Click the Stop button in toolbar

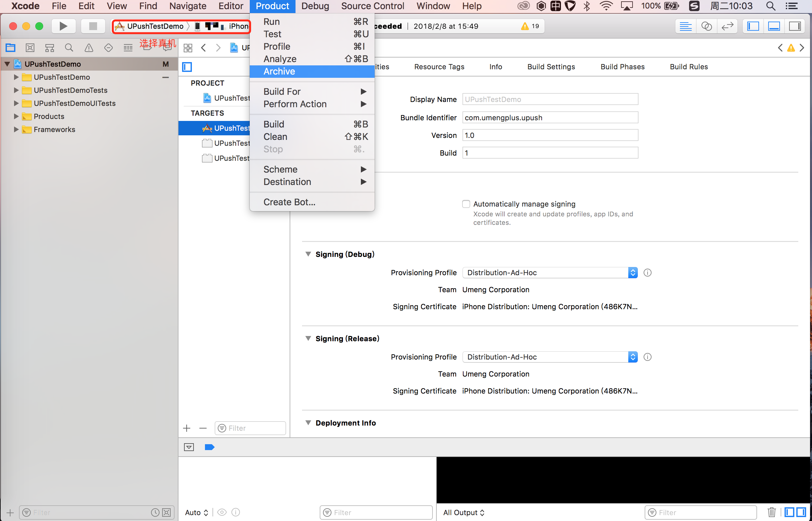[x=93, y=26]
